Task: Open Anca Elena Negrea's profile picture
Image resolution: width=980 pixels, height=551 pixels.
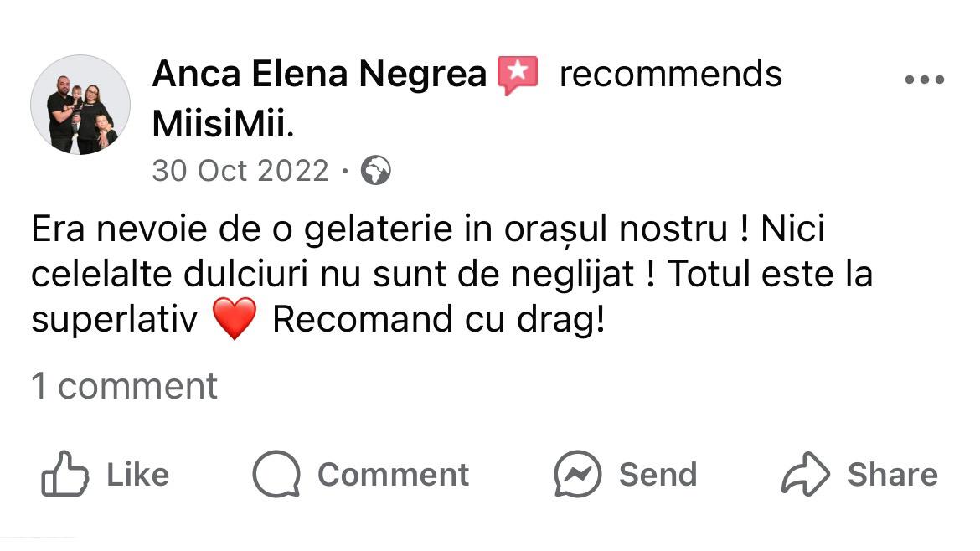Action: pos(80,105)
